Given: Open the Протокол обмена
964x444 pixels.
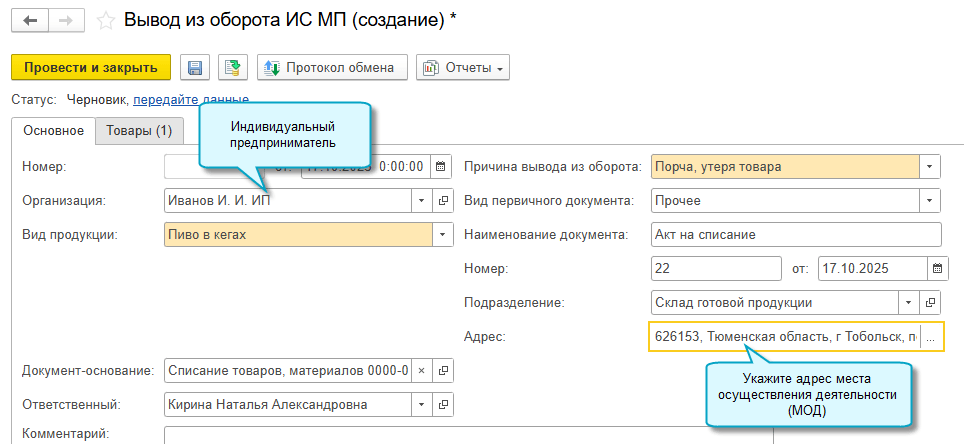Looking at the screenshot, I should 332,68.
